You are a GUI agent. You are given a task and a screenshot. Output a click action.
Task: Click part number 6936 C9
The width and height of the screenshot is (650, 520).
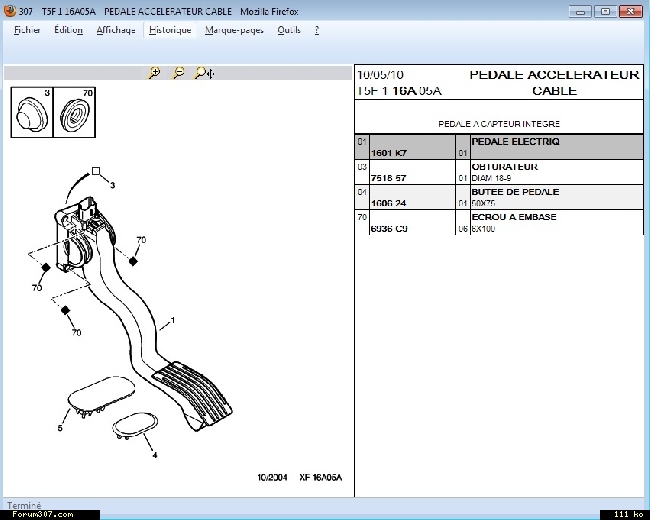click(x=389, y=228)
